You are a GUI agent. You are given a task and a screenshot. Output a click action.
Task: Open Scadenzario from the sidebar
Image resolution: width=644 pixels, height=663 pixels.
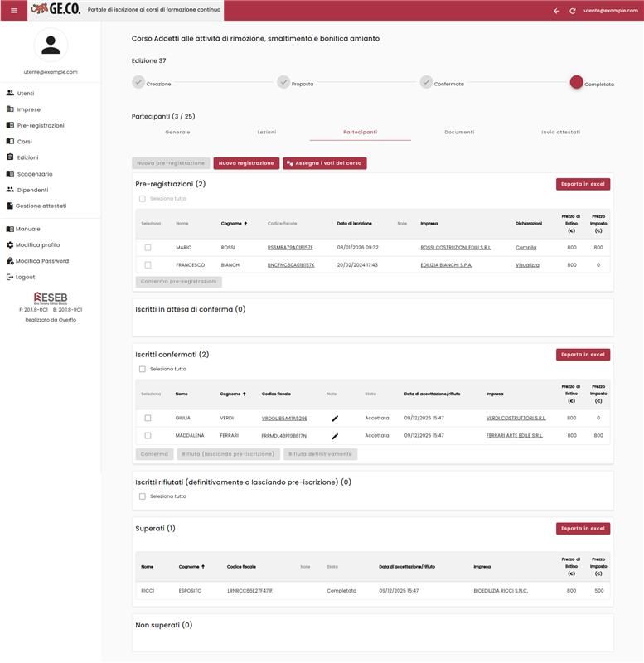[34, 174]
